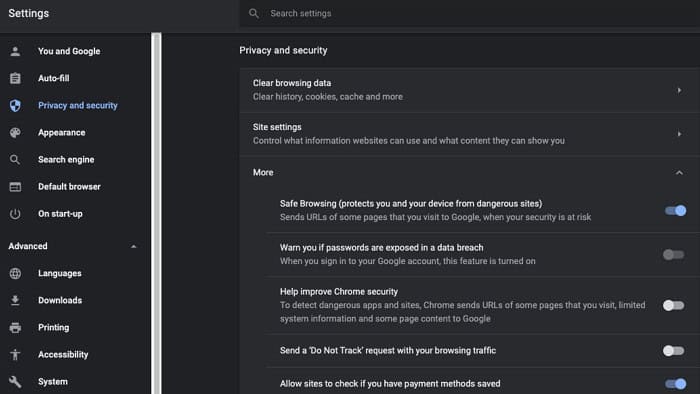Open Clear browsing data via its arrow

tap(679, 90)
